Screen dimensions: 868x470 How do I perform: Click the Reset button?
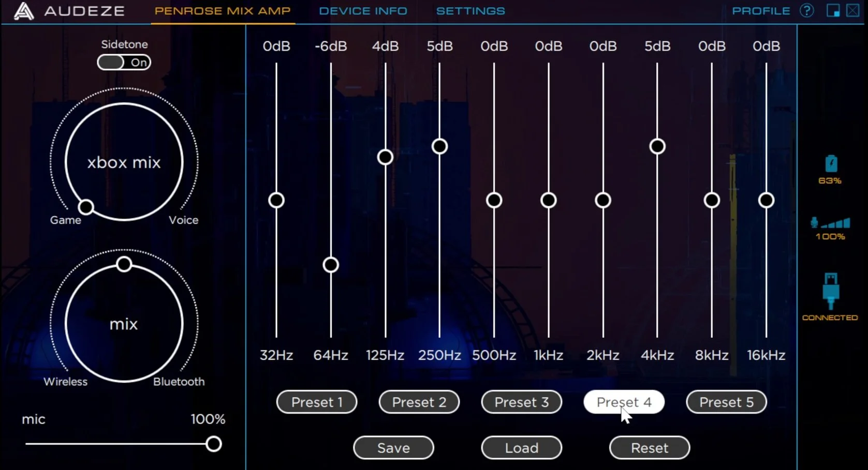pyautogui.click(x=650, y=448)
